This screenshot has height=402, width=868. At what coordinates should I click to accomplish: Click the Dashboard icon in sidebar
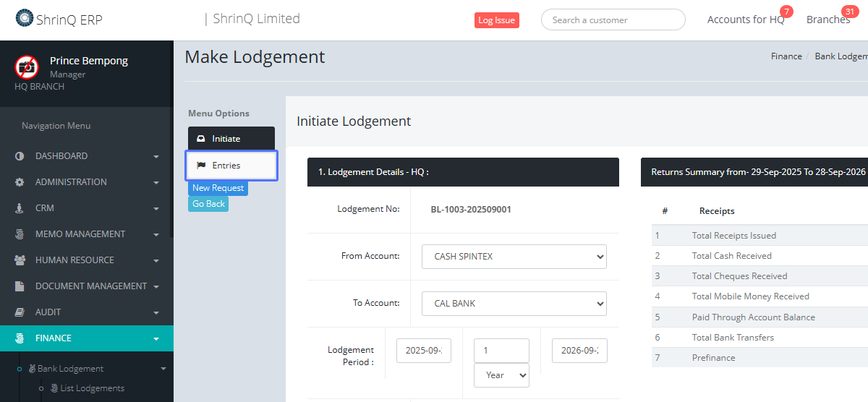pos(20,156)
